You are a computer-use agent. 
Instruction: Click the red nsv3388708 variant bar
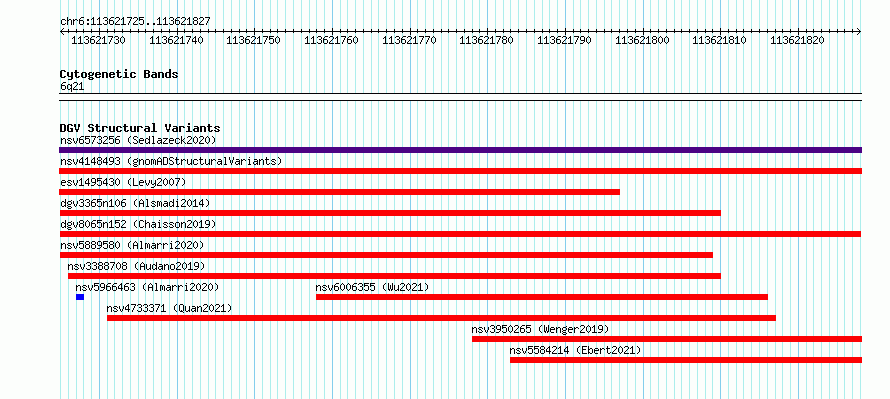394,276
